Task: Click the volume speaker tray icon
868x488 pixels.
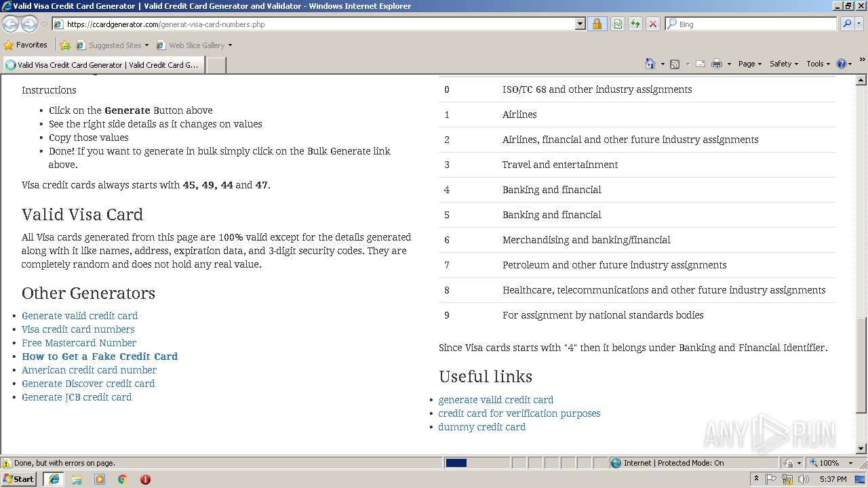Action: pyautogui.click(x=804, y=479)
